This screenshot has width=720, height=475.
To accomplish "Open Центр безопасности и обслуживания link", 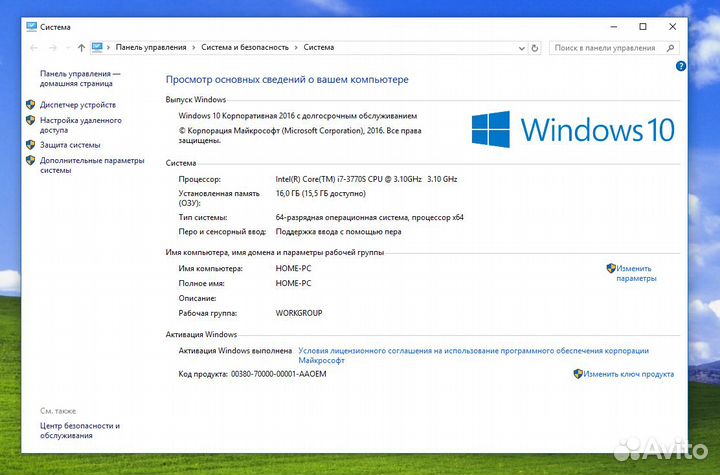I will [x=80, y=430].
